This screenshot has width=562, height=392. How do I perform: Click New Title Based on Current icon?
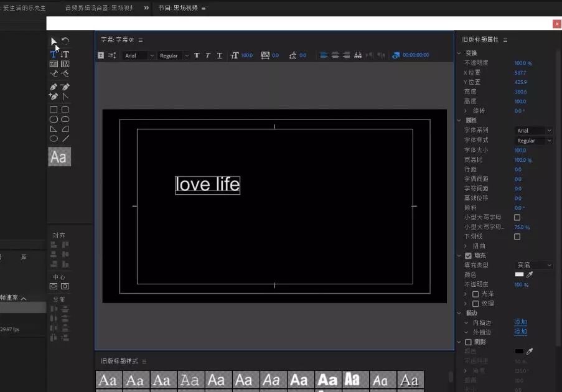tap(101, 55)
